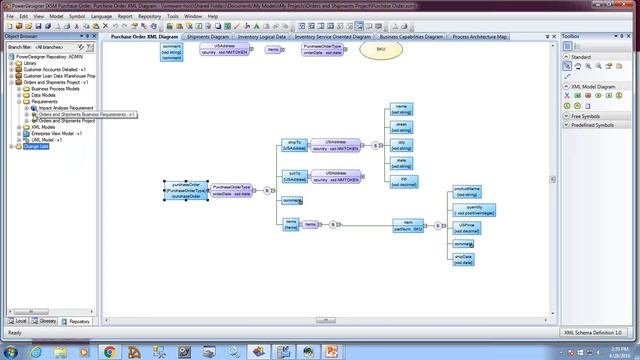
Task: Click the Delete X icon in the main toolbar
Action: pos(105,26)
